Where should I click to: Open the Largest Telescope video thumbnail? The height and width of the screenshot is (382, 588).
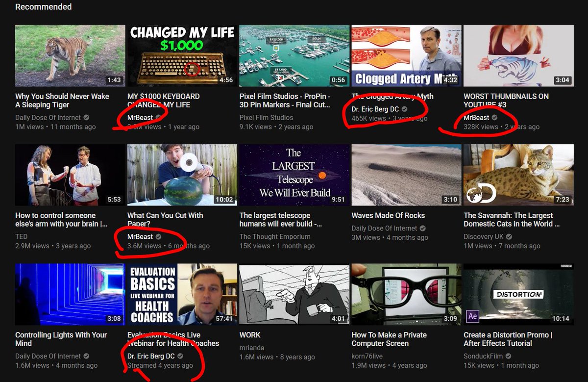click(x=294, y=175)
